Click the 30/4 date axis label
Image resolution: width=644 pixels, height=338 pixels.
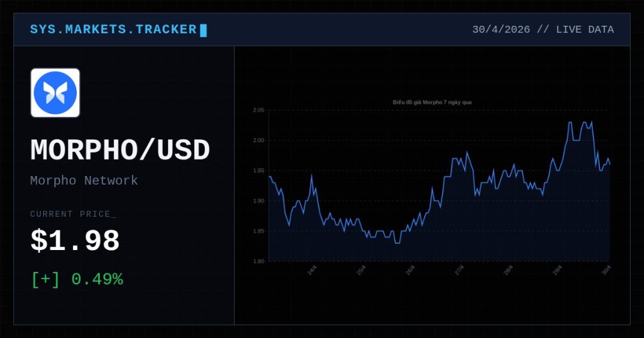pyautogui.click(x=606, y=270)
